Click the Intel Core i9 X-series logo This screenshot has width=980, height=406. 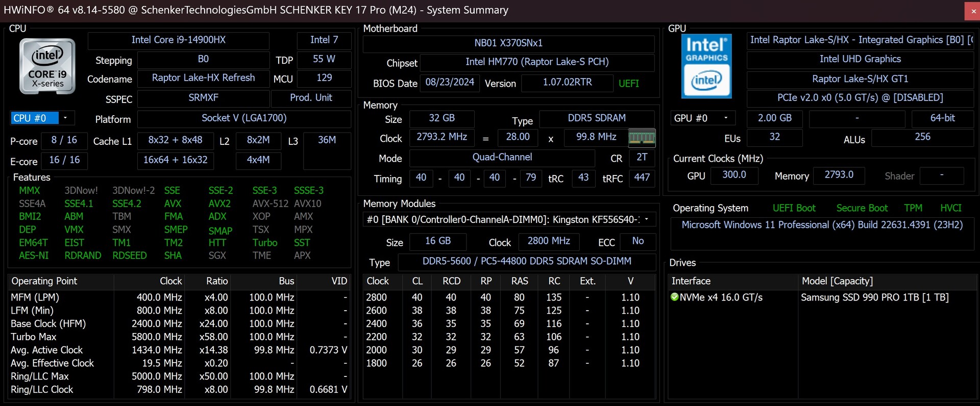[47, 66]
